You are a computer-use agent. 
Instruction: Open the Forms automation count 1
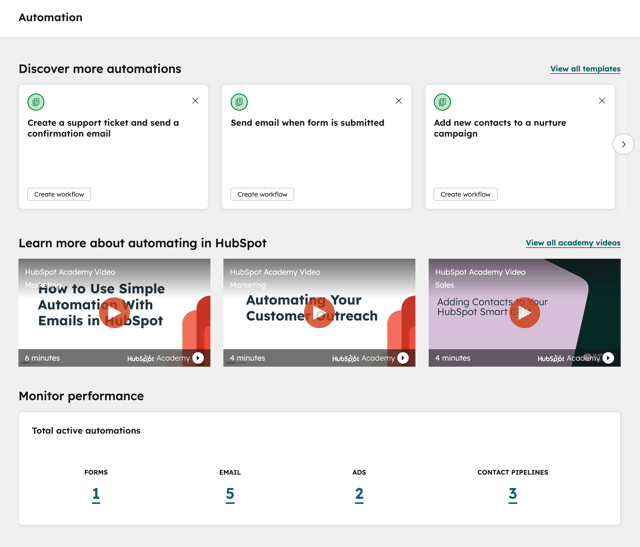pyautogui.click(x=96, y=494)
